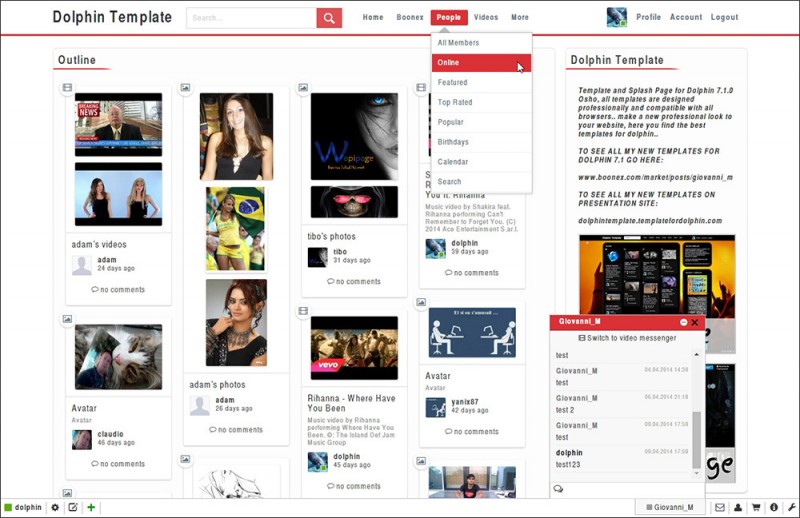This screenshot has width=800, height=518.
Task: Click the chat scrollbar down arrow
Action: click(x=696, y=473)
